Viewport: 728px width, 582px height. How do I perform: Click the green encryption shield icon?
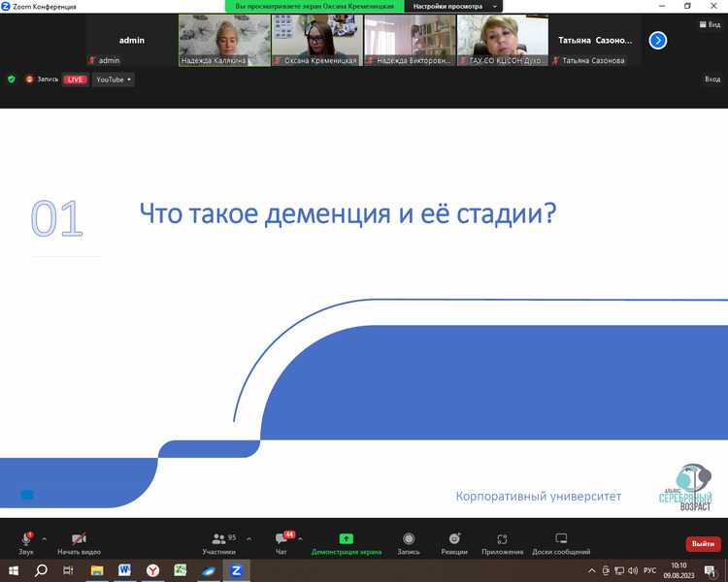12,80
